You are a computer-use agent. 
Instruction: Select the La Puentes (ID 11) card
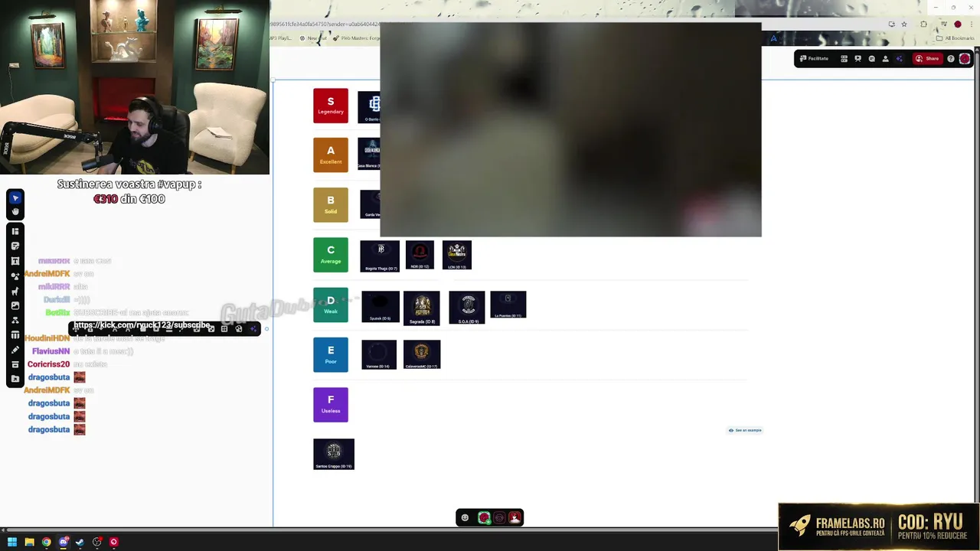[x=508, y=305]
